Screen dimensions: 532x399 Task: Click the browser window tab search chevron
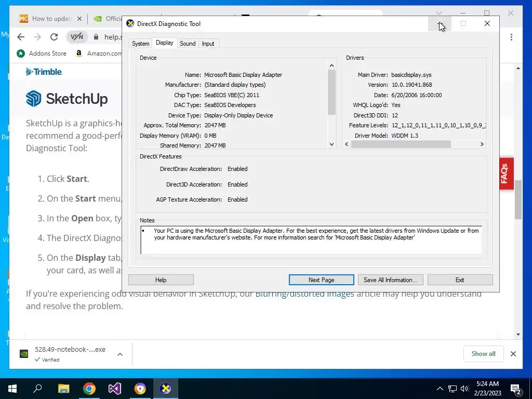pos(438,13)
